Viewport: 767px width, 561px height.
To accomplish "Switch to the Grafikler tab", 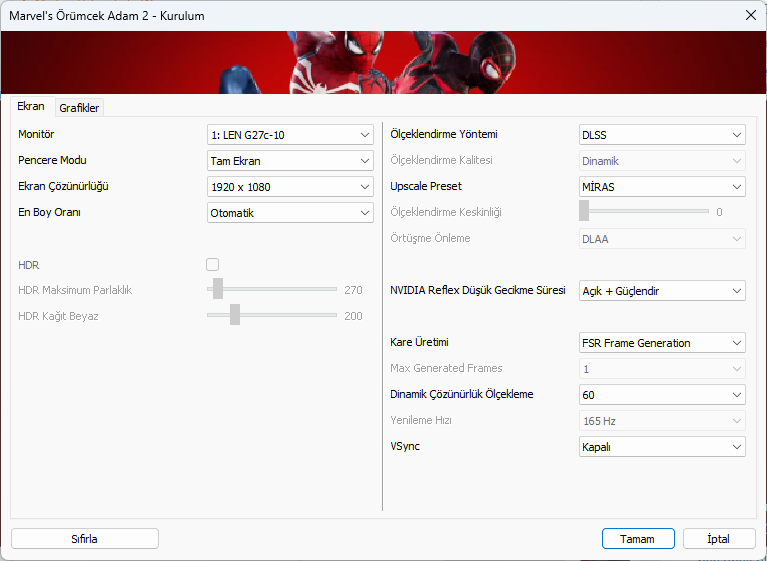I will [79, 108].
